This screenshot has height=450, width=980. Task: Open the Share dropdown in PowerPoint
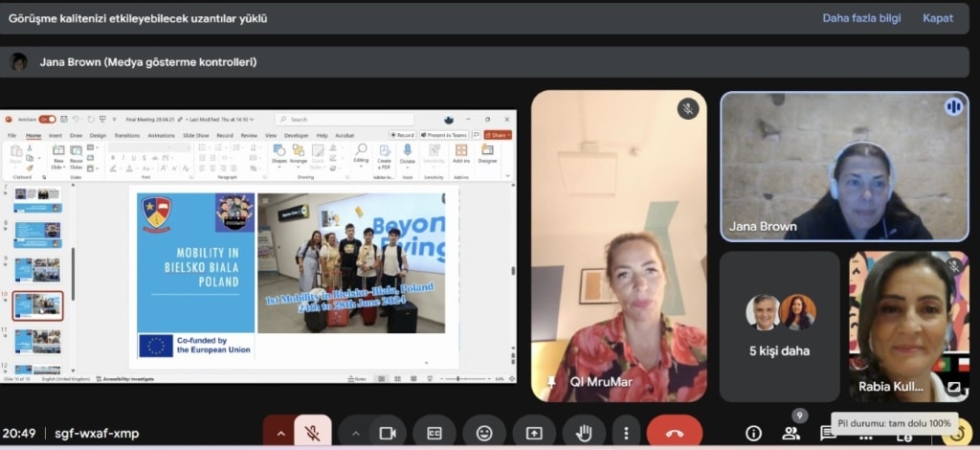pyautogui.click(x=498, y=135)
